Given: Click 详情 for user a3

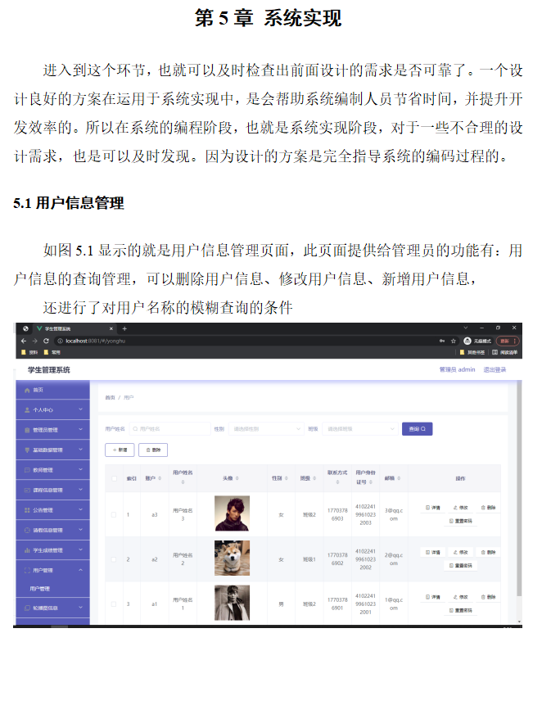Looking at the screenshot, I should coord(433,508).
